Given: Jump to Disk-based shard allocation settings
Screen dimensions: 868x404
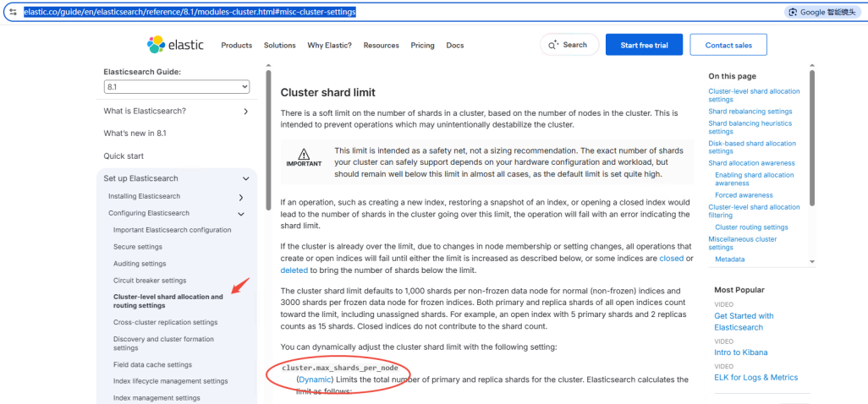Looking at the screenshot, I should click(752, 147).
